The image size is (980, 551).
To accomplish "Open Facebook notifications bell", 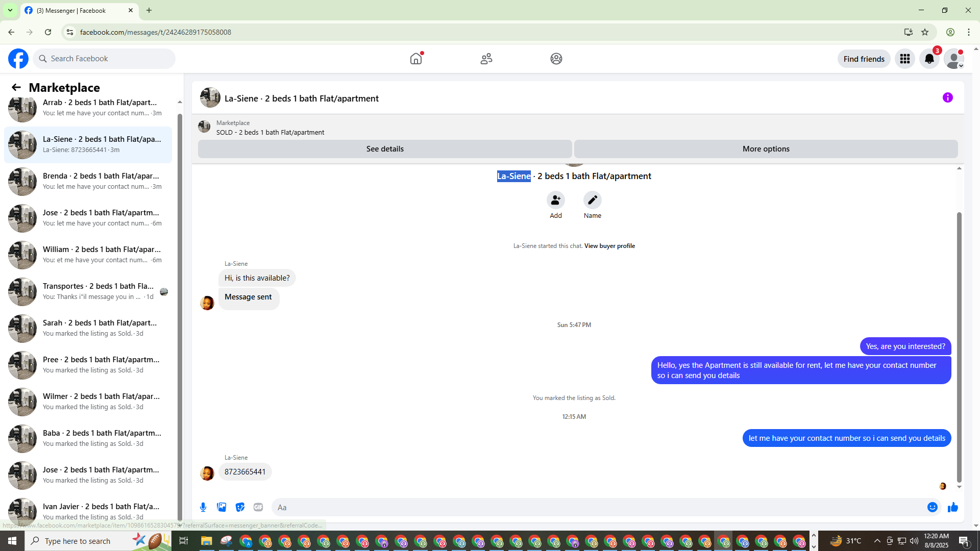I will click(x=929, y=59).
